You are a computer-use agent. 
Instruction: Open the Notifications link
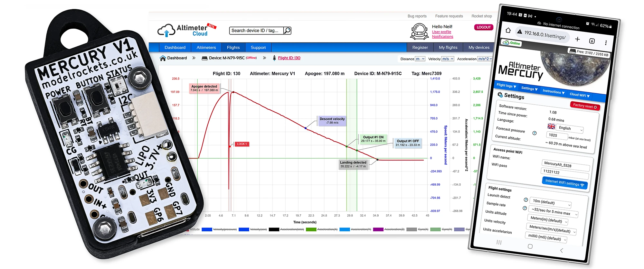[442, 37]
